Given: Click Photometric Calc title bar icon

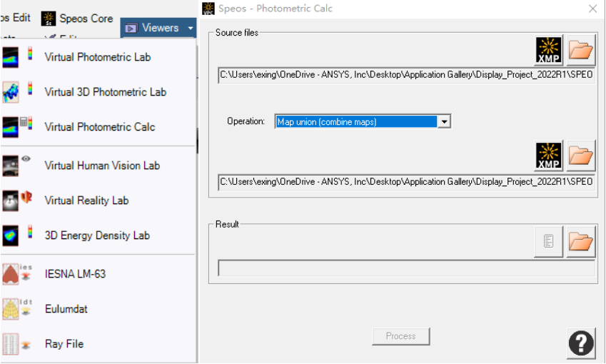Looking at the screenshot, I should coord(208,8).
